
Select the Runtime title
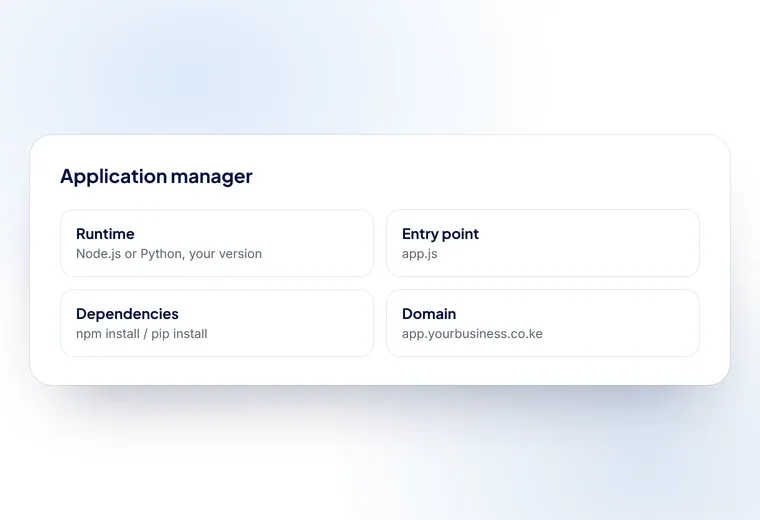[x=105, y=234]
